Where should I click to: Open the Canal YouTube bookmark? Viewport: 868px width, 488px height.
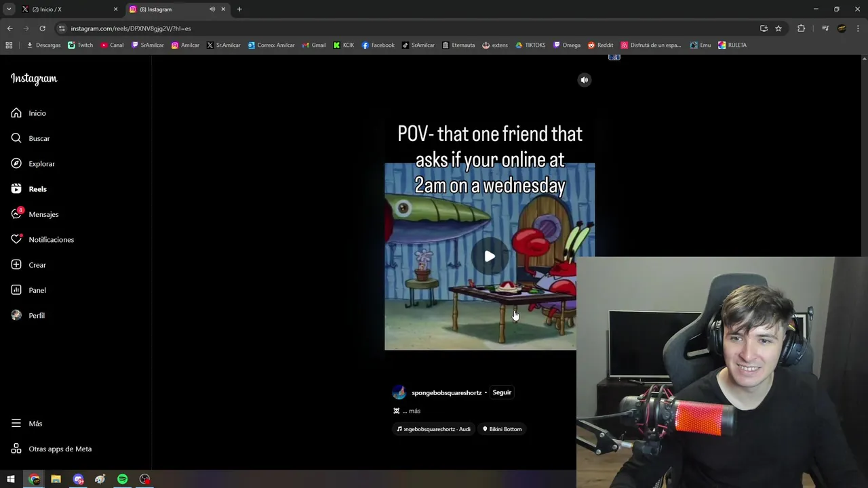pos(112,45)
